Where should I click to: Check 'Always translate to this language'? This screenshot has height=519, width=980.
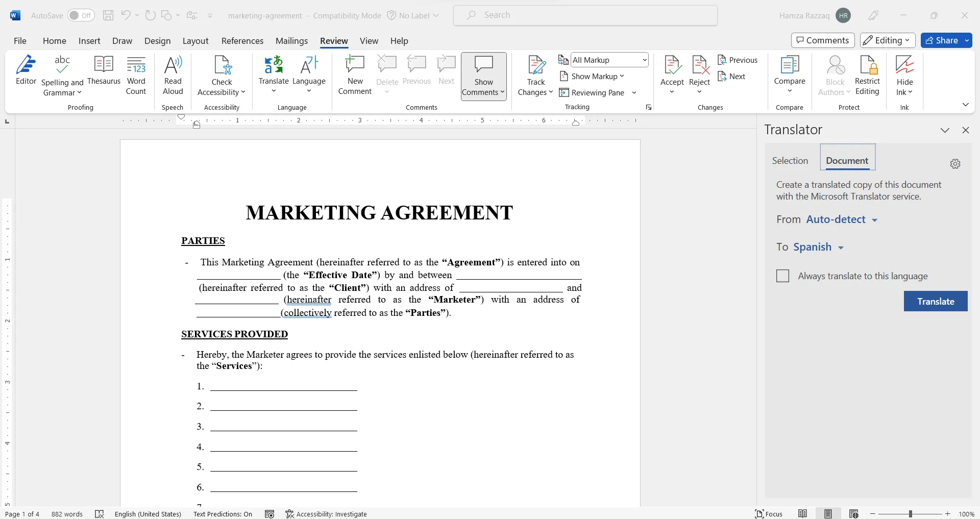782,276
